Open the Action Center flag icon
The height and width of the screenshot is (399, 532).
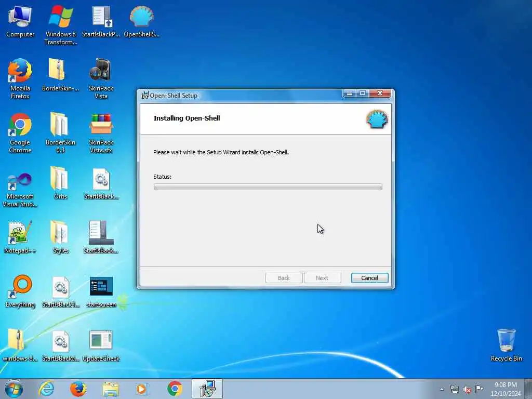[479, 389]
